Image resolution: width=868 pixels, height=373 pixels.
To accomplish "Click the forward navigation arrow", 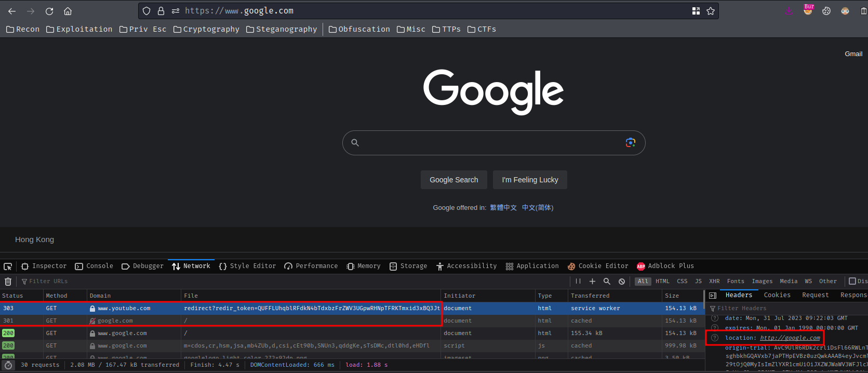I will 31,11.
